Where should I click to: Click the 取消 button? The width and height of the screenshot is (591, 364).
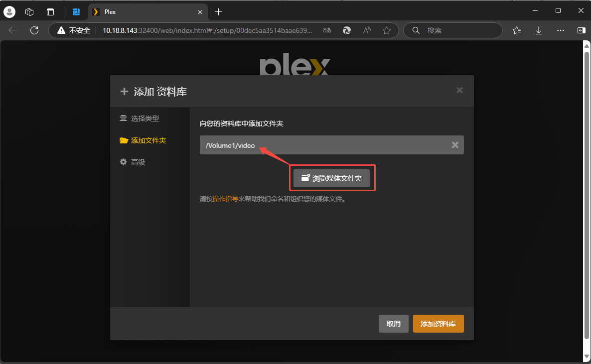[394, 324]
